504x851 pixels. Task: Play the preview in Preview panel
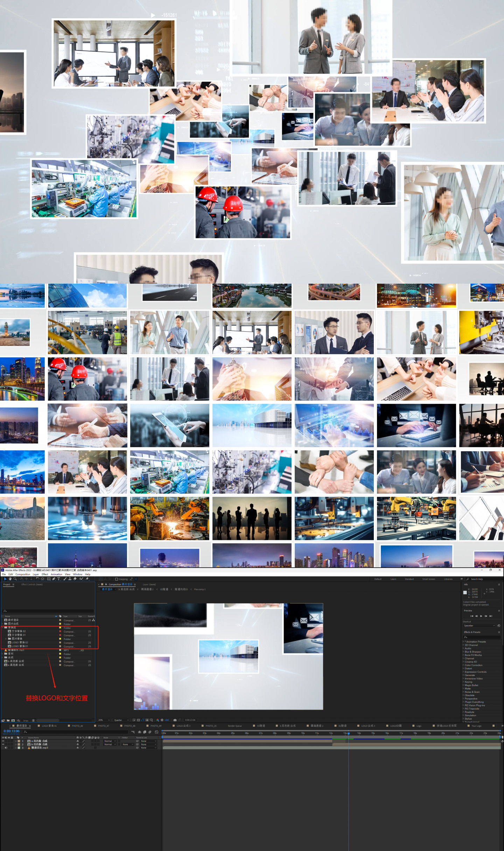[x=481, y=616]
